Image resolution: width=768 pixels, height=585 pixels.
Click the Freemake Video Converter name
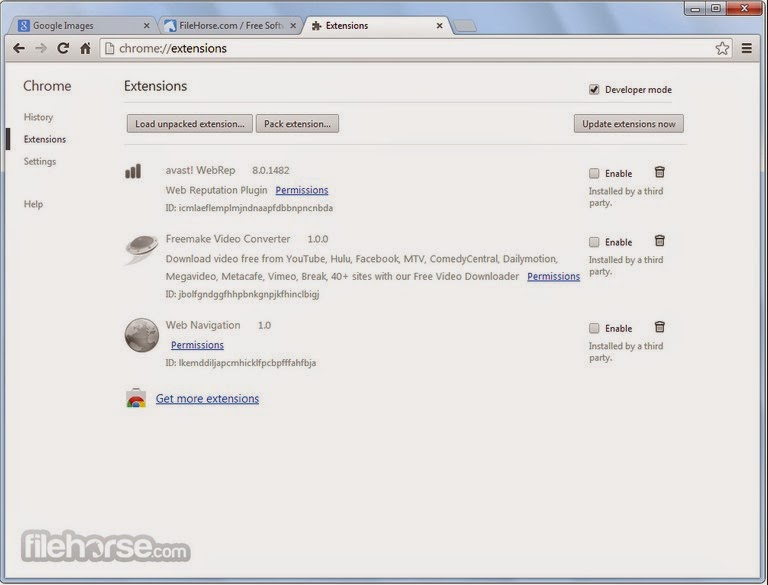tap(228, 239)
